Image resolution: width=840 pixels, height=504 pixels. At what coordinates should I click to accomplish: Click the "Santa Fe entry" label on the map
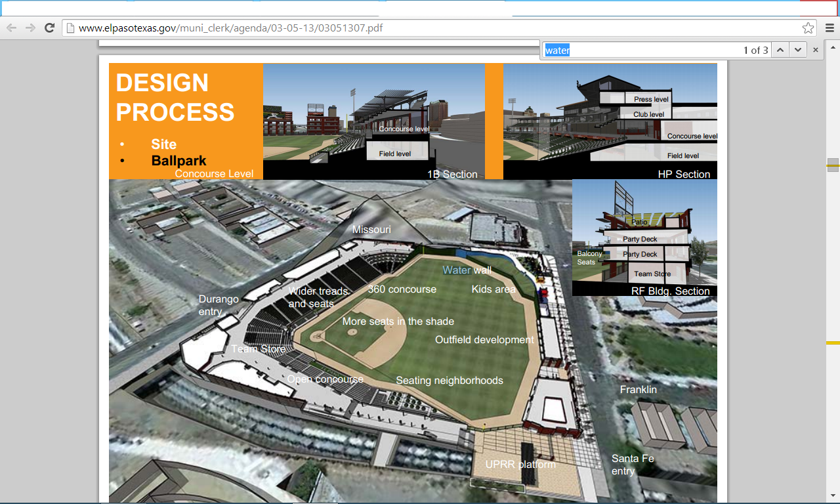pos(632,465)
